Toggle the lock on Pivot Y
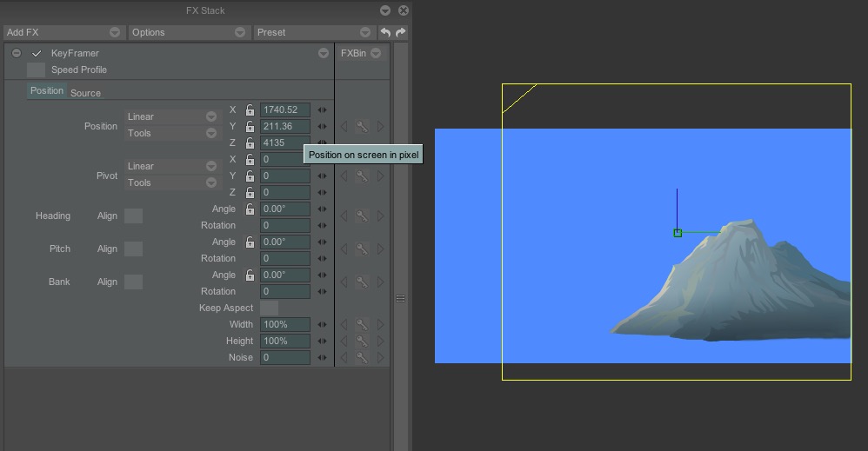Viewport: 868px width, 451px height. click(x=250, y=176)
